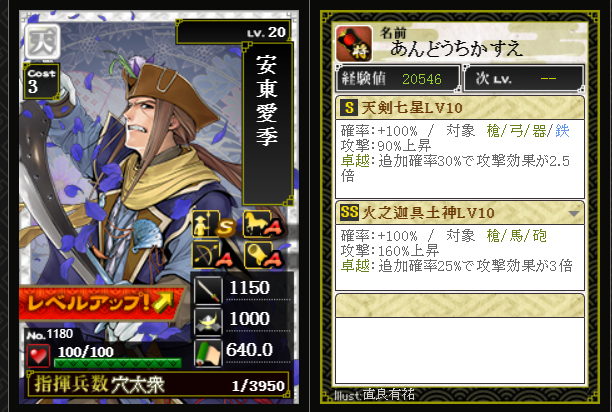Click the red heart HP icon
Screen dimensions: 612x412
point(38,356)
